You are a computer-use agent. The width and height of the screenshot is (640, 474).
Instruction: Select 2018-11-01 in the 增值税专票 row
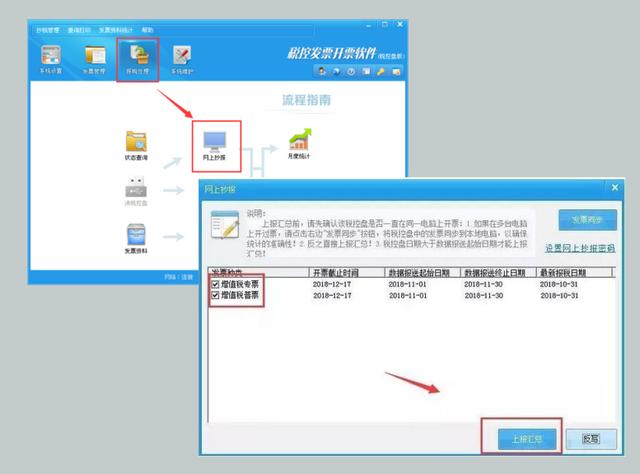[407, 284]
